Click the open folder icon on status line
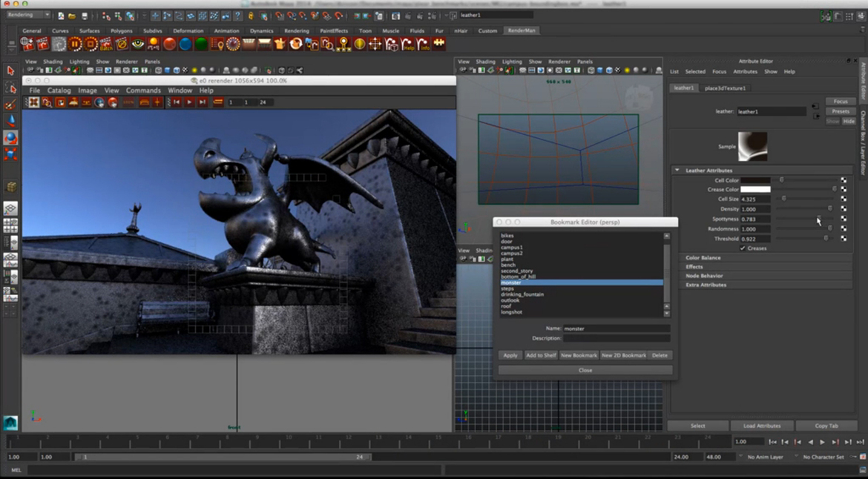 click(x=72, y=16)
